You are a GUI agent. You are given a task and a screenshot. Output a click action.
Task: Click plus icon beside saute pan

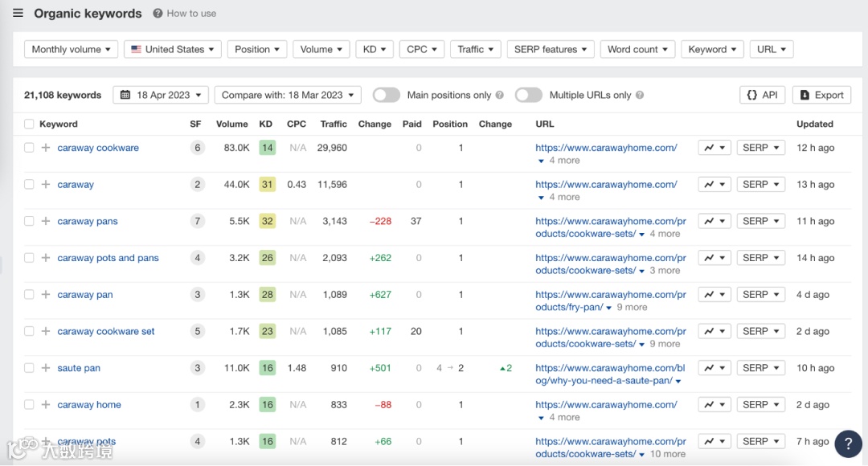pos(45,368)
